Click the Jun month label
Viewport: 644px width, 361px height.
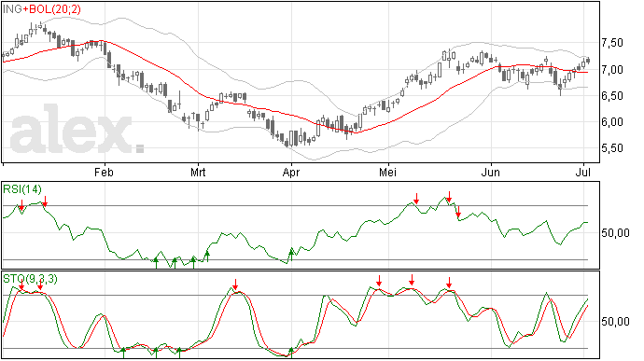pyautogui.click(x=491, y=172)
